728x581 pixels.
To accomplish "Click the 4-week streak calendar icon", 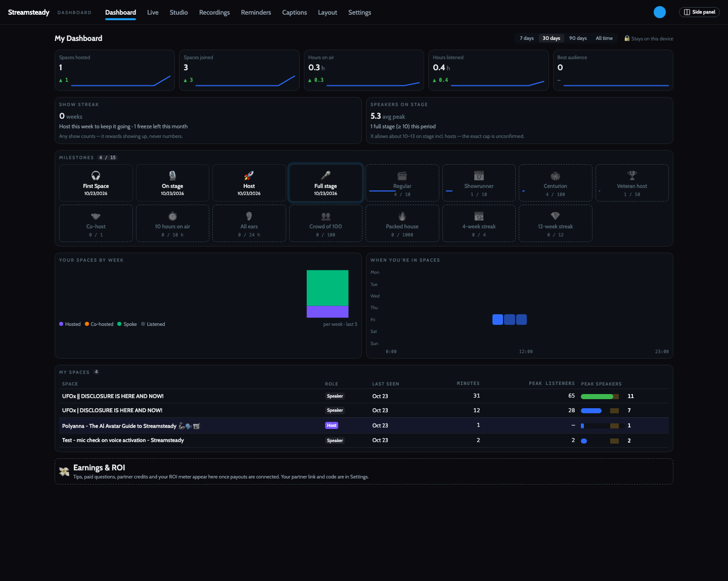I will click(479, 216).
